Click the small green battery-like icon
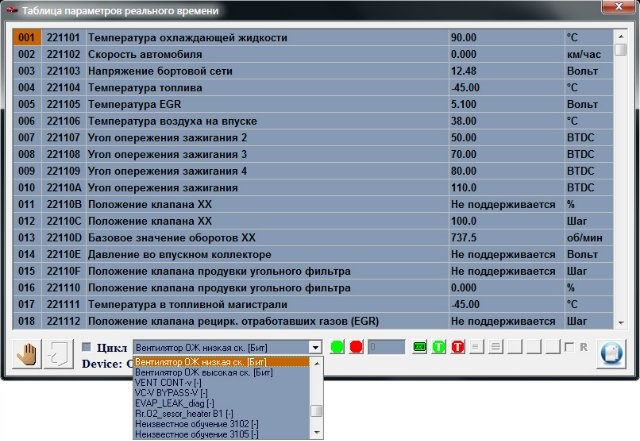This screenshot has width=640, height=441. tap(419, 347)
